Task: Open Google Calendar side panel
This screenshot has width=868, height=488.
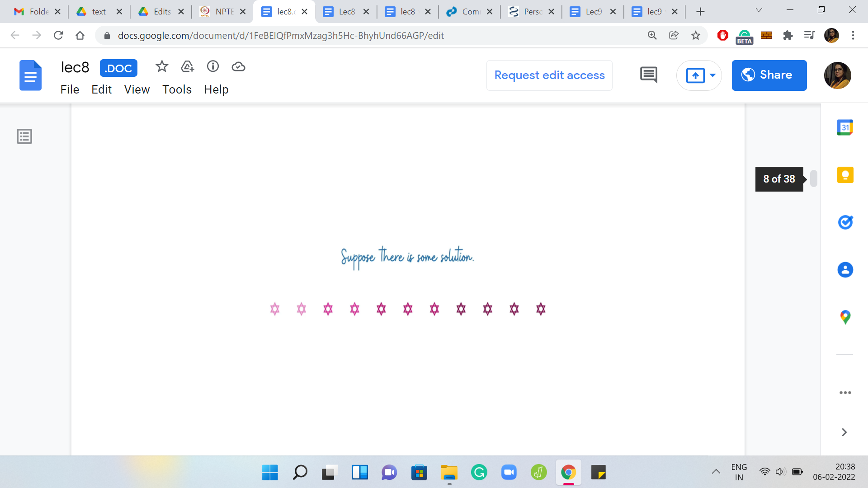Action: tap(845, 128)
